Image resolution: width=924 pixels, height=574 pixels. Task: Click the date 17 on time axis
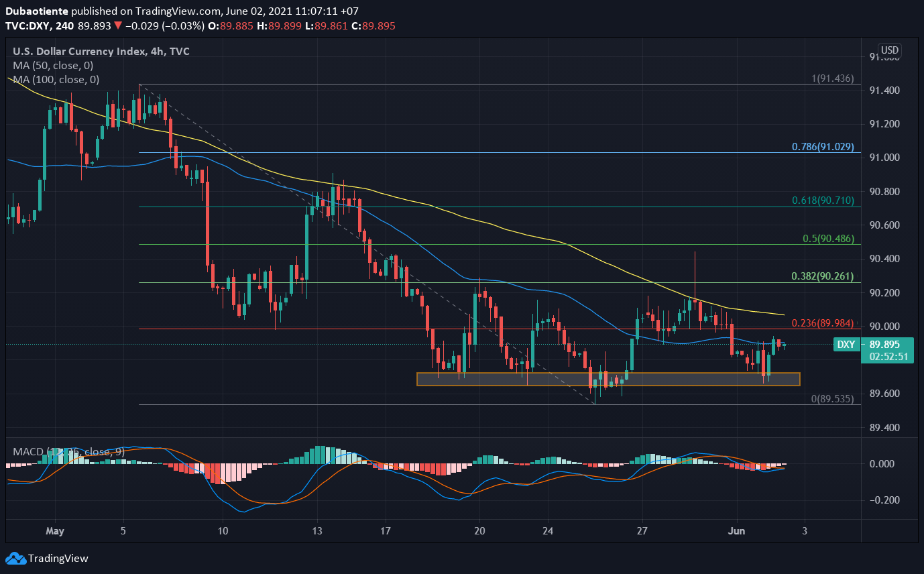(385, 530)
